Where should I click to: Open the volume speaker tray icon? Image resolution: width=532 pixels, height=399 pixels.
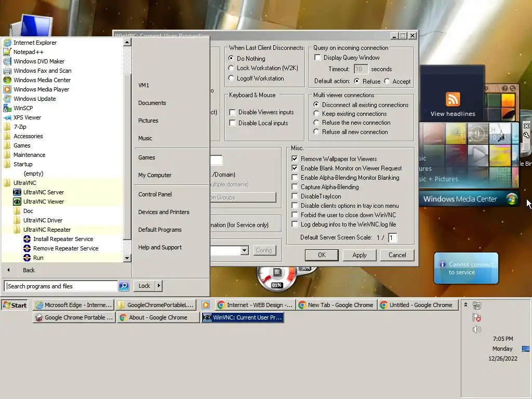point(477,329)
